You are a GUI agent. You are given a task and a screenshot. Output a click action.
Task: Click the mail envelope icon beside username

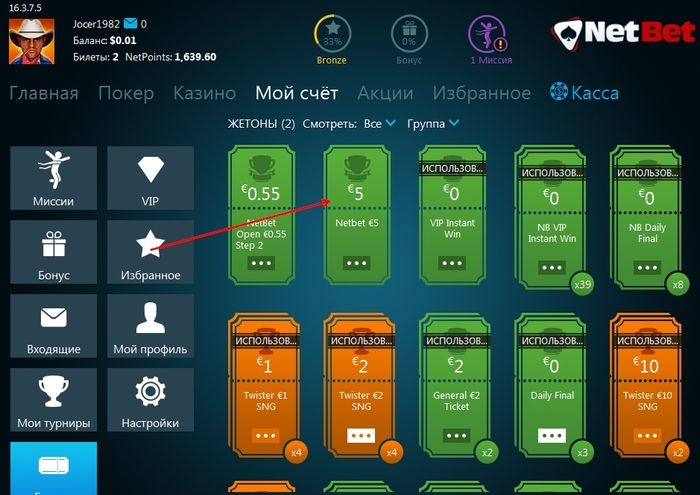pos(130,23)
